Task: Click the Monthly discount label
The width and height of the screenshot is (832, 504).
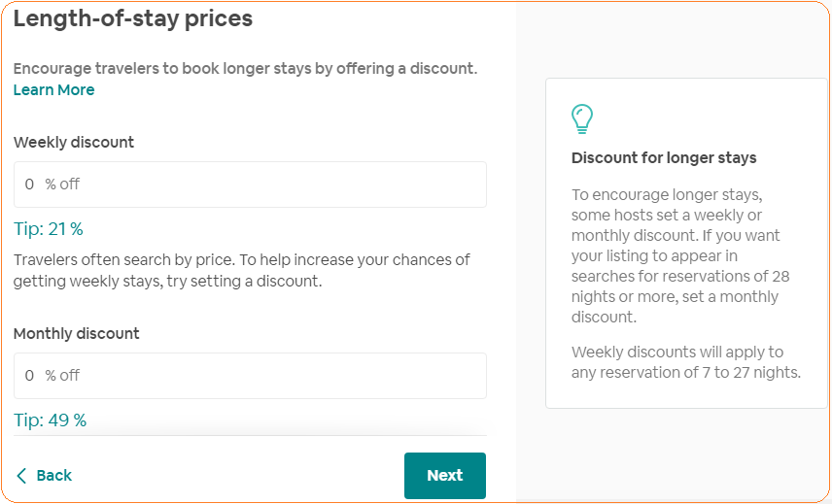Action: tap(77, 334)
